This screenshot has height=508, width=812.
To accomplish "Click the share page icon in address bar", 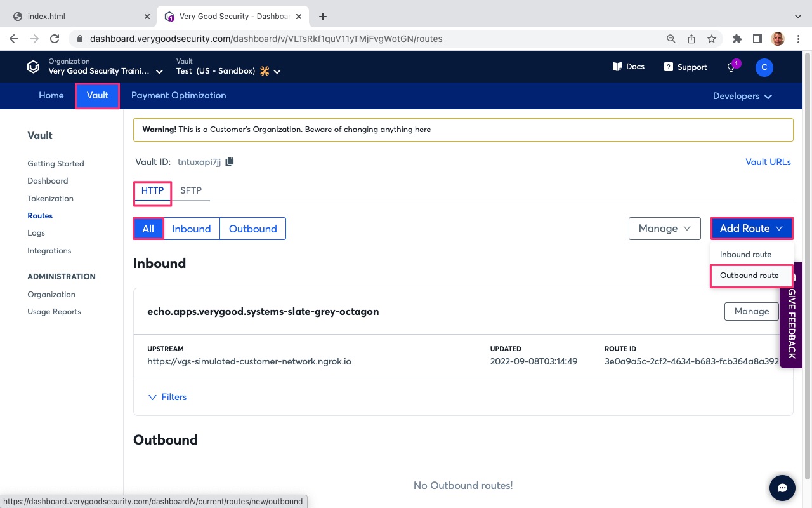I will (691, 39).
